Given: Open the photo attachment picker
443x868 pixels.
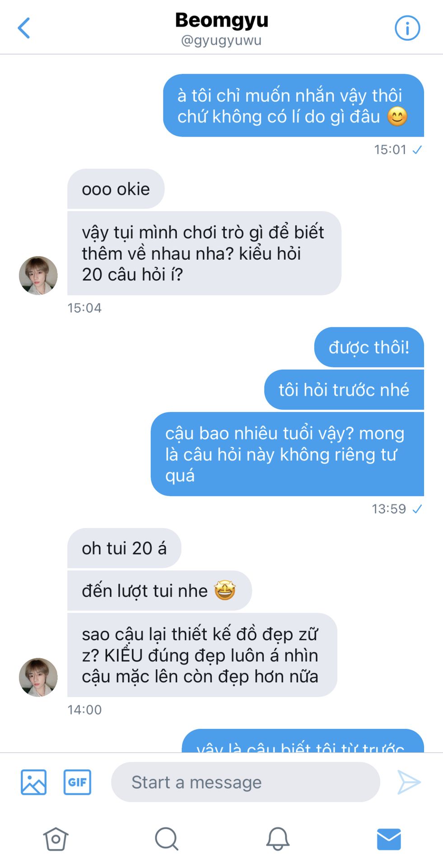Looking at the screenshot, I should 33,782.
